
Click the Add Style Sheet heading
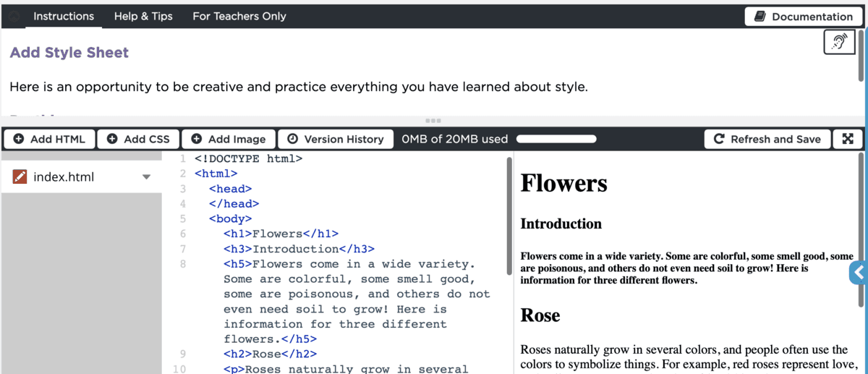click(69, 53)
